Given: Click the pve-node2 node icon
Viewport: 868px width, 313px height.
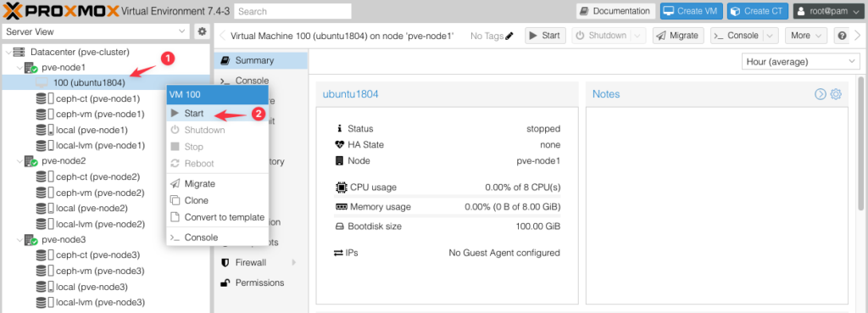Looking at the screenshot, I should [31, 161].
